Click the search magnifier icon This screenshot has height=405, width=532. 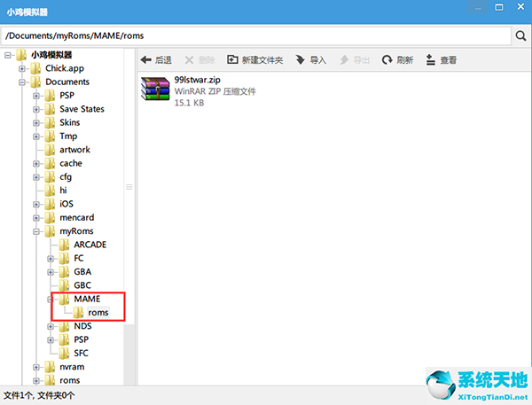(520, 36)
